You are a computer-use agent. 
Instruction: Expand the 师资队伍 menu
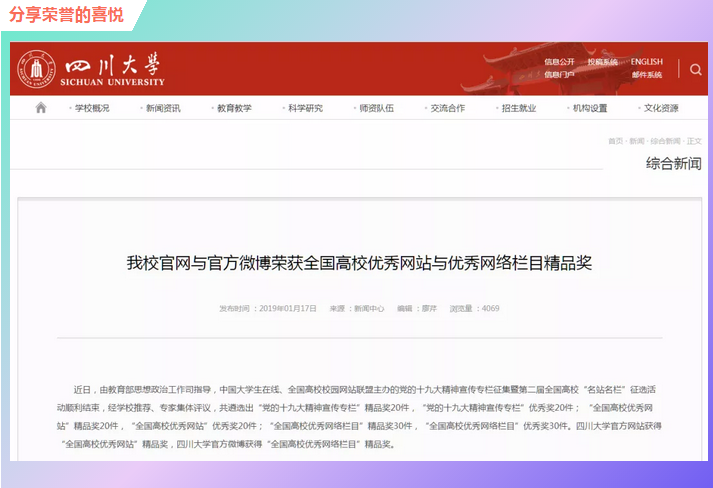point(376,108)
